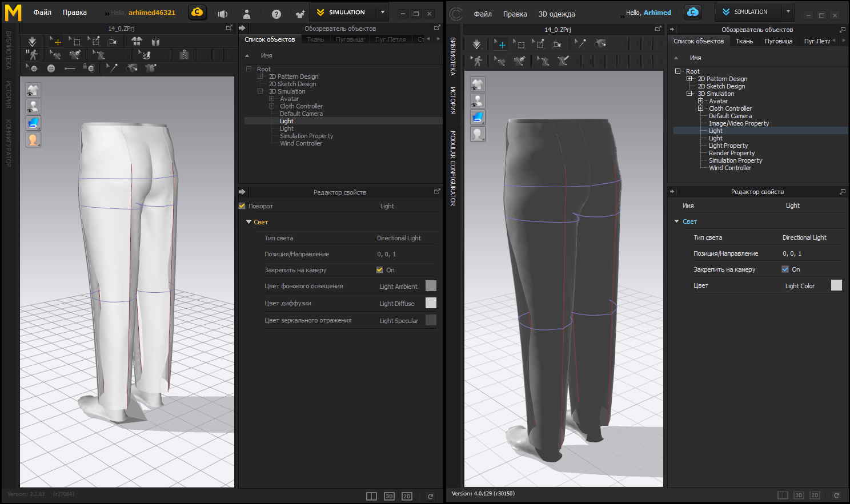Screen dimensions: 850x504
Task: Open the '3D одежда' menu
Action: click(556, 14)
